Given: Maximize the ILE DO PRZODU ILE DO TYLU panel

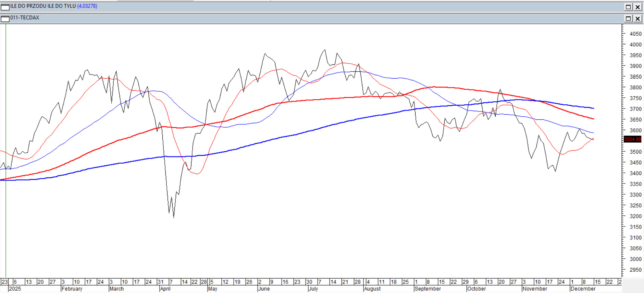Looking at the screenshot, I should pos(628,7).
